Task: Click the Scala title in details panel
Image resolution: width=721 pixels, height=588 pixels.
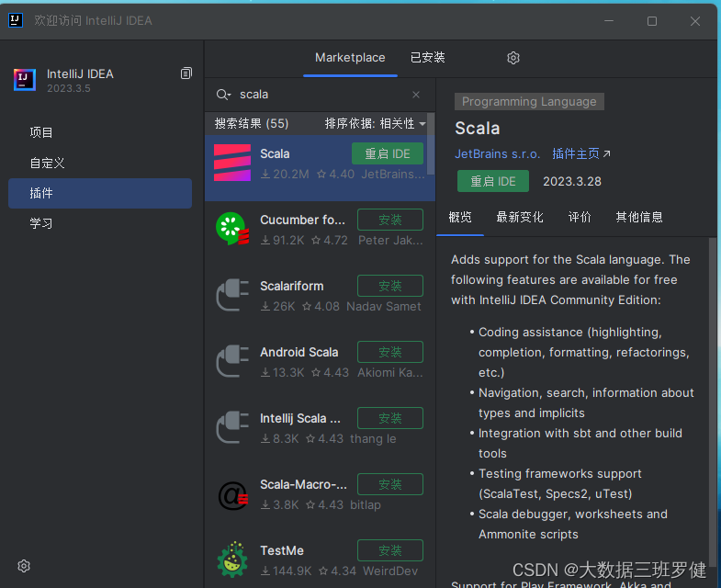Action: pyautogui.click(x=478, y=129)
